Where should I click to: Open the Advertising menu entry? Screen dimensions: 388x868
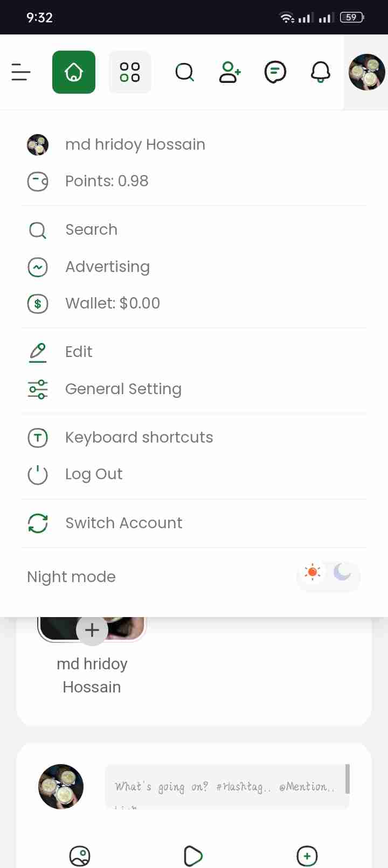pyautogui.click(x=194, y=267)
